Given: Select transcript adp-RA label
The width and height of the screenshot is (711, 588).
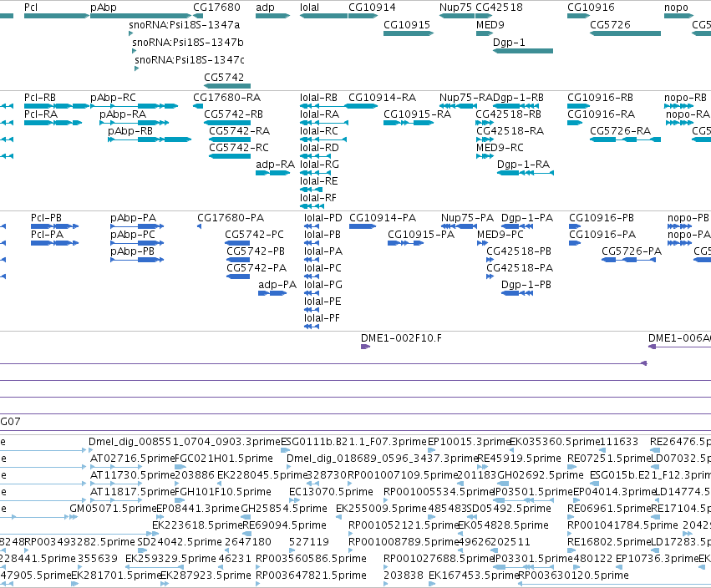Looking at the screenshot, I should point(275,164).
